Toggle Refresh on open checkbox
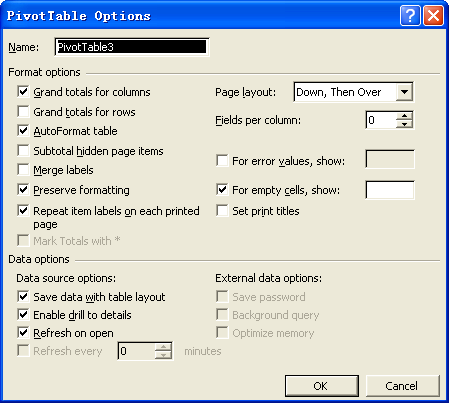449x403 pixels. pos(23,332)
